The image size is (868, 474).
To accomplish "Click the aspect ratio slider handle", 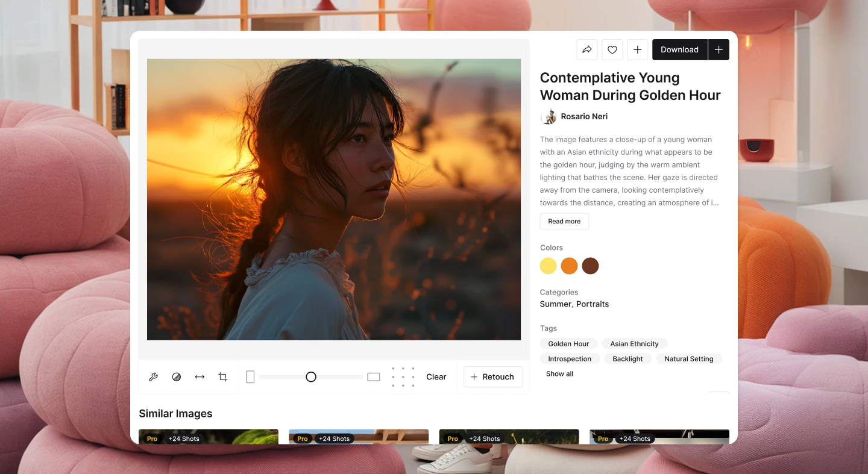I will pos(311,377).
